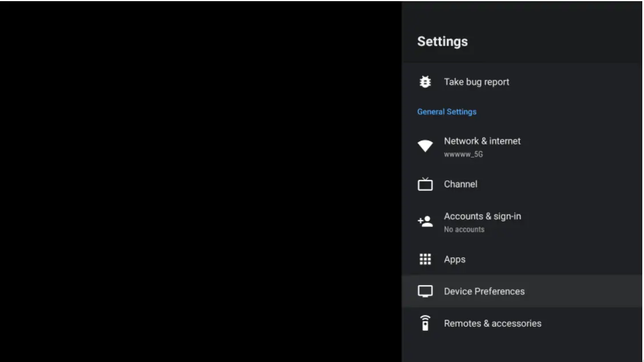644x362 pixels.
Task: Select the Wi-Fi icon next to Network & internet
Action: (x=425, y=145)
